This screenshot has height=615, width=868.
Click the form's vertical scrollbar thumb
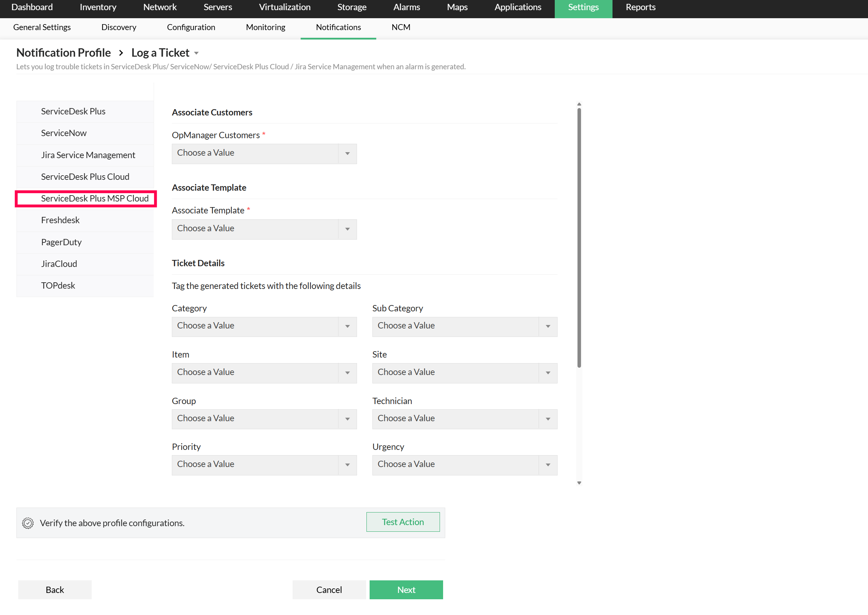[x=579, y=238]
